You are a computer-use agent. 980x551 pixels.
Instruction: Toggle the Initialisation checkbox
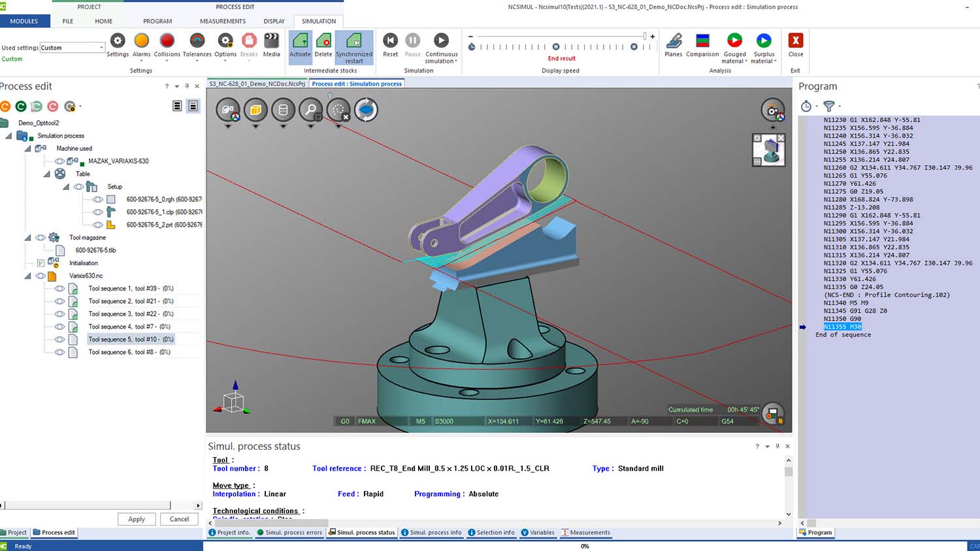point(41,263)
